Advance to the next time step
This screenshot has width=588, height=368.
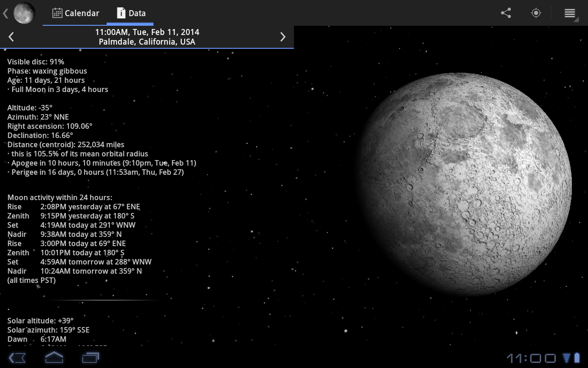[283, 37]
